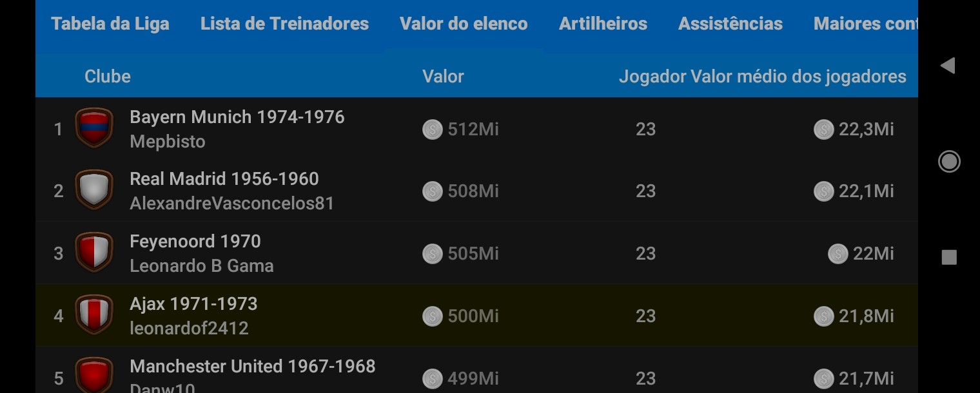Viewport: 980px width, 393px height.
Task: Sort by Valor médio dos jogadores header
Action: pos(798,77)
